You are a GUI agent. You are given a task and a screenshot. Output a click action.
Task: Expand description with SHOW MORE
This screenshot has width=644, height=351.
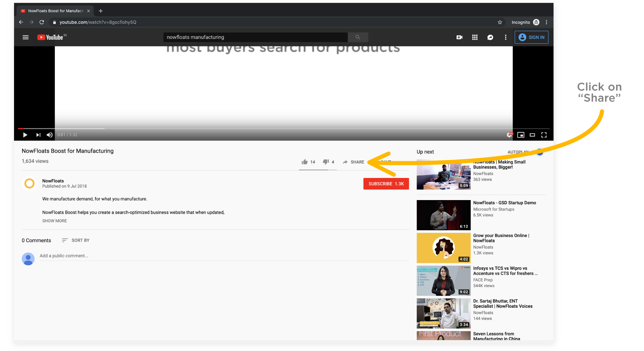54,221
